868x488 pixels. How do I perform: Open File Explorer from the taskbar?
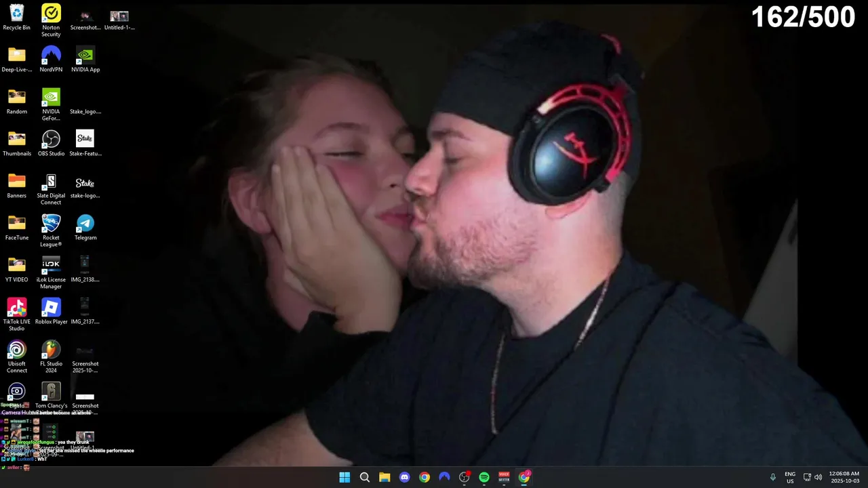tap(384, 477)
